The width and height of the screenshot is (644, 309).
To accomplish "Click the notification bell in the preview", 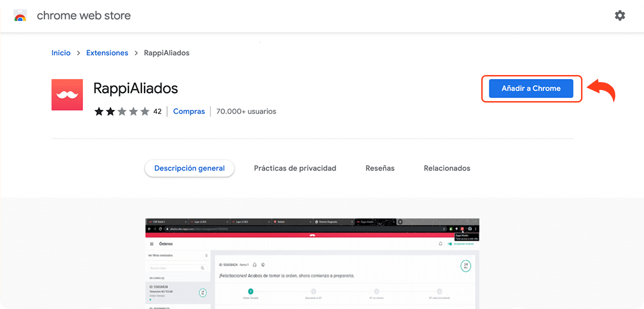I will coord(440,244).
